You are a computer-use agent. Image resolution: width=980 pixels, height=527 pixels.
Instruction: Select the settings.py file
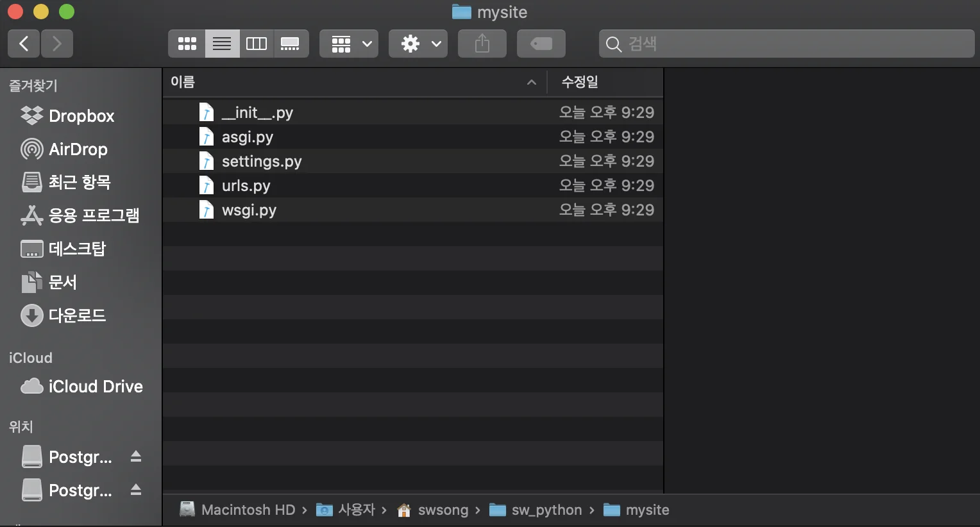pos(261,162)
